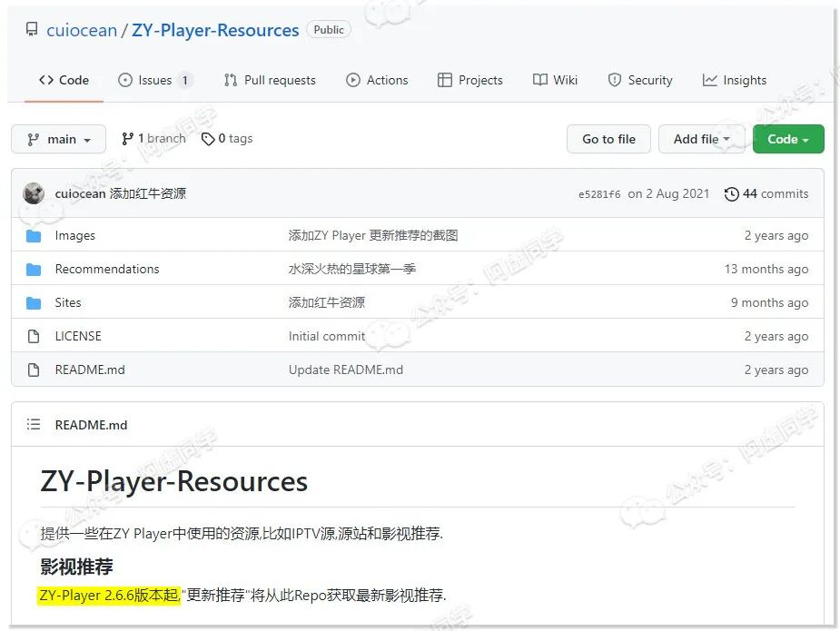Click the highlighted ZY-Player 2.6.6版本起 text
The height and width of the screenshot is (631, 840).
coord(109,595)
